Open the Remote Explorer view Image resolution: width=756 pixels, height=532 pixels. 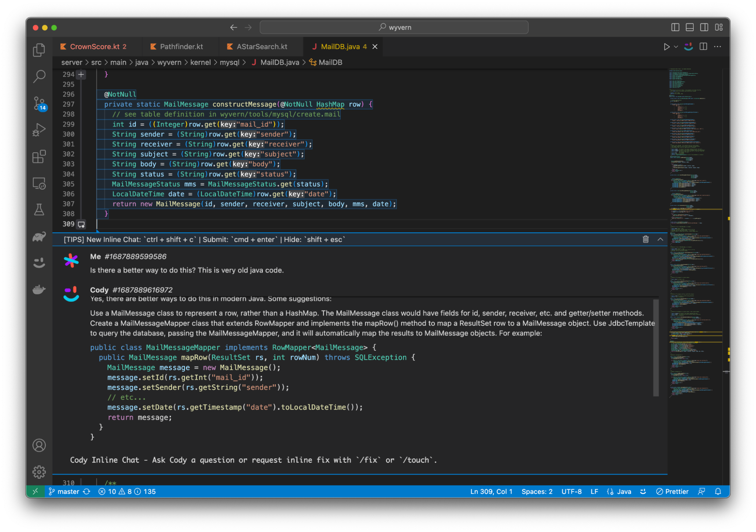39,183
